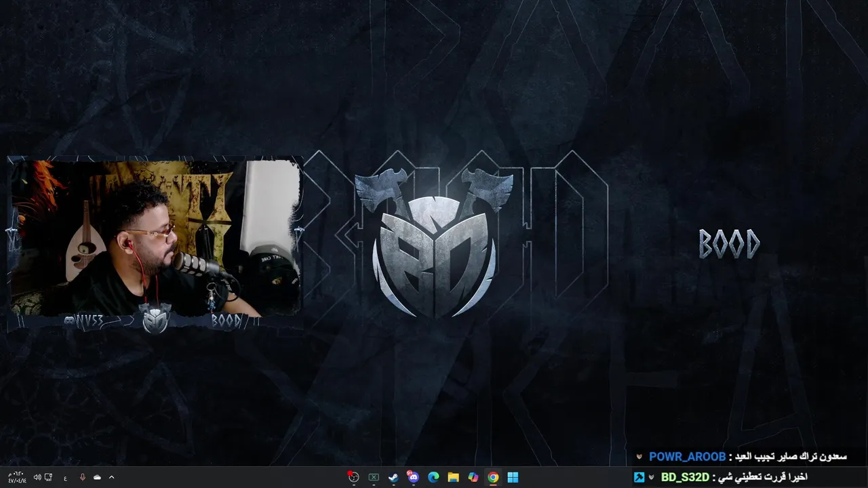The image size is (868, 488).
Task: Click the BOOD text on the right
Action: pyautogui.click(x=730, y=244)
